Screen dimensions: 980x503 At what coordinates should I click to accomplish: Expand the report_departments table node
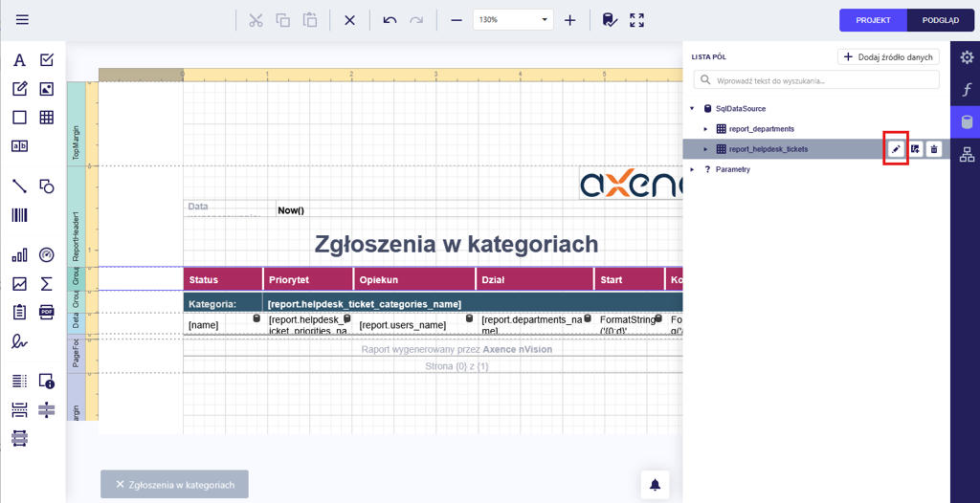(705, 129)
